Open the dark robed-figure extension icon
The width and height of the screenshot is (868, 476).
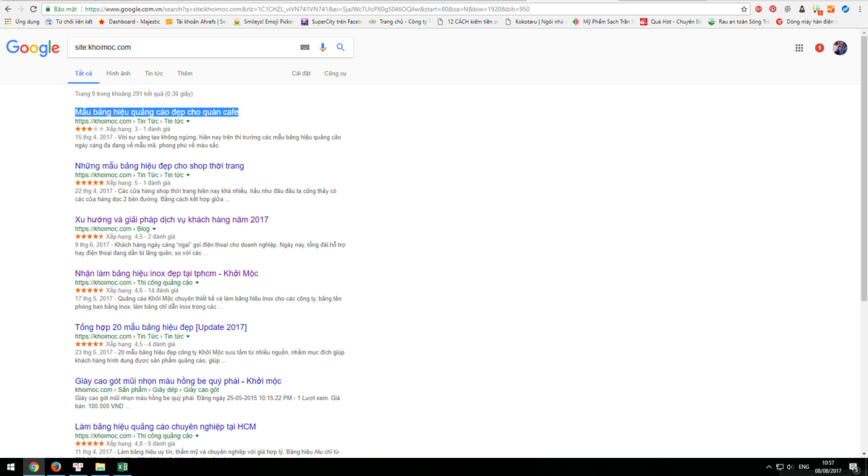801,9
